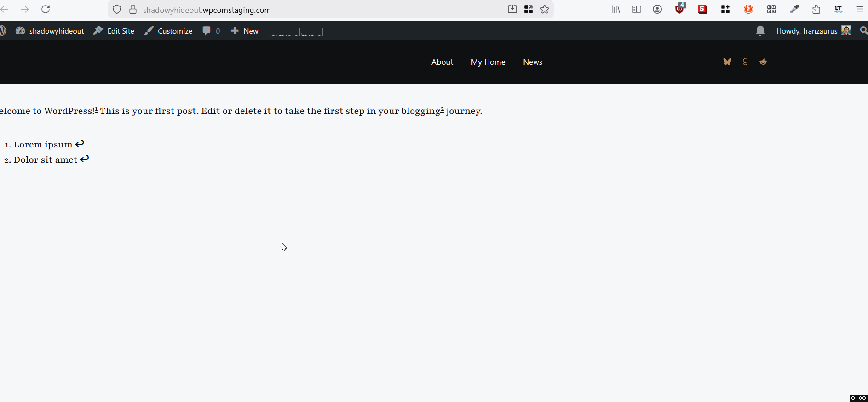The width and height of the screenshot is (868, 402).
Task: Click the text "Dolor sit amet"
Action: point(45,160)
